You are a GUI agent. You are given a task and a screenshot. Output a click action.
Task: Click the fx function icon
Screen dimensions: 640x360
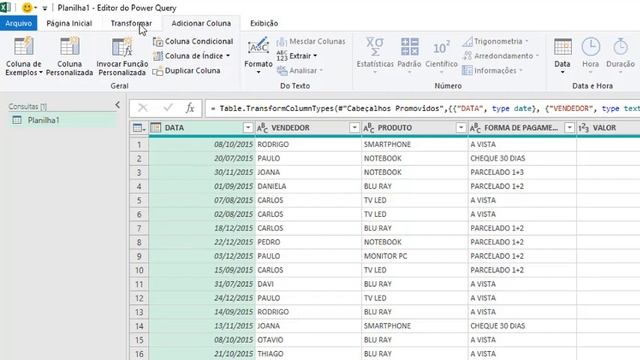coord(190,108)
